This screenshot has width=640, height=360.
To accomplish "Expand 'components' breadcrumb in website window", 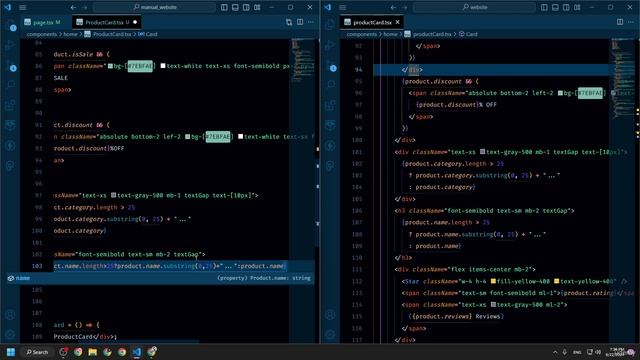I will 362,34.
